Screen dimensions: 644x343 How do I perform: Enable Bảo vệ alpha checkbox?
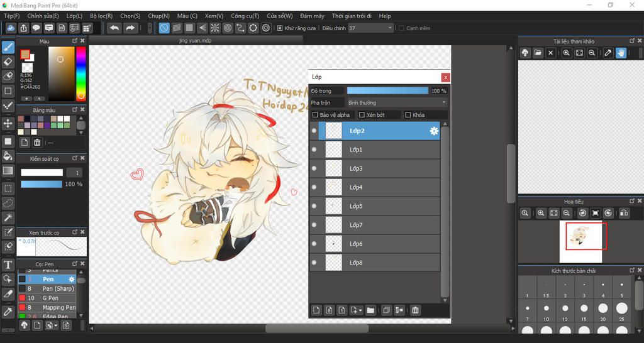coord(316,115)
